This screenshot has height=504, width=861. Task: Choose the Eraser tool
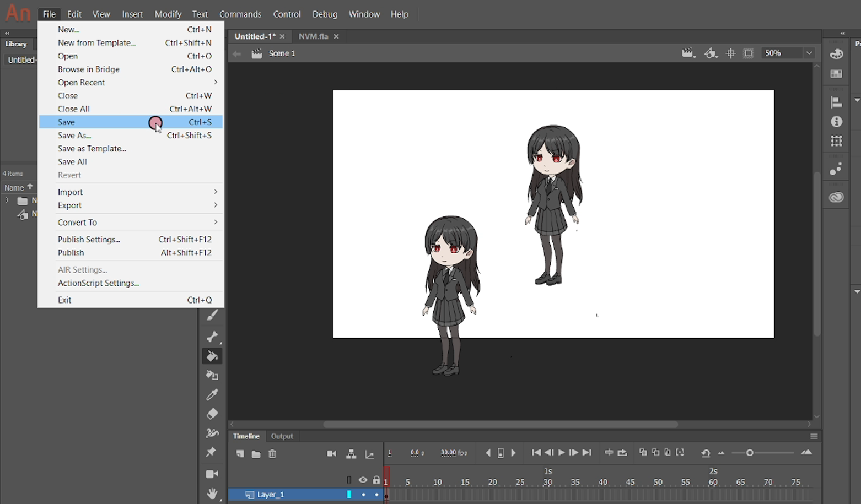(212, 414)
